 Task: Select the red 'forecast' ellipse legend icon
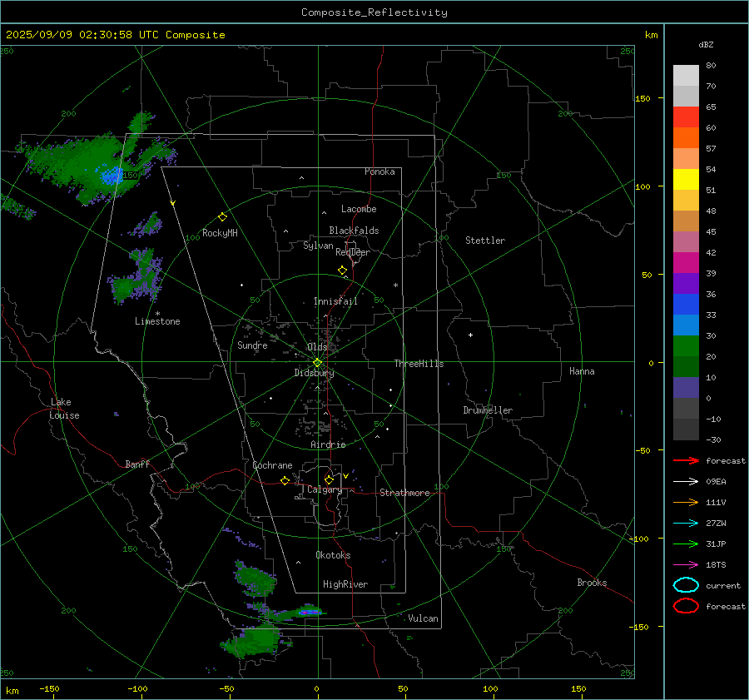pos(686,606)
